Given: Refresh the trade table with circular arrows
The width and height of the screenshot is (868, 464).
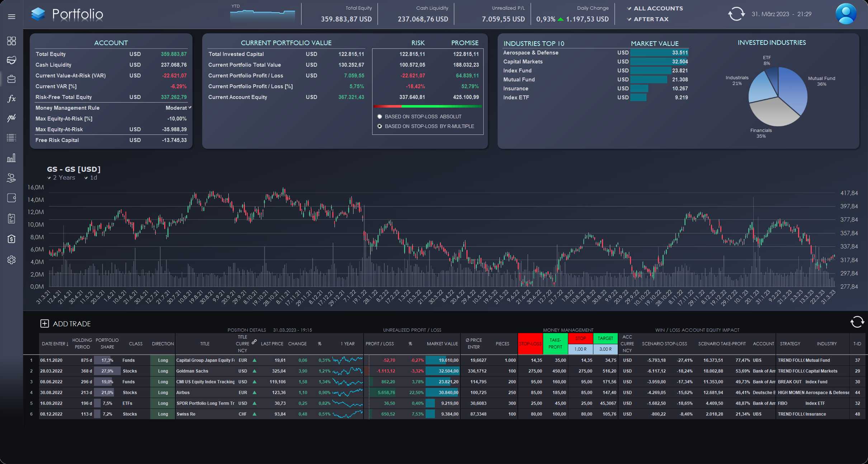Looking at the screenshot, I should pyautogui.click(x=857, y=322).
